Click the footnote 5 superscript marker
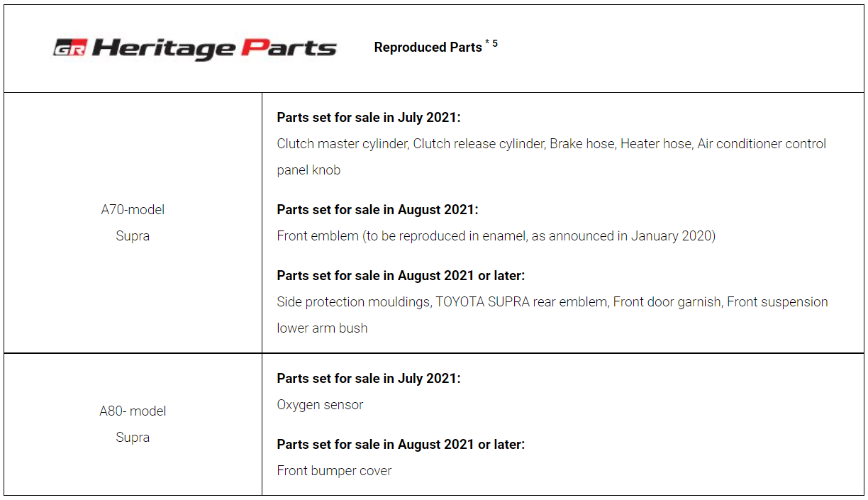868x500 pixels. (494, 44)
